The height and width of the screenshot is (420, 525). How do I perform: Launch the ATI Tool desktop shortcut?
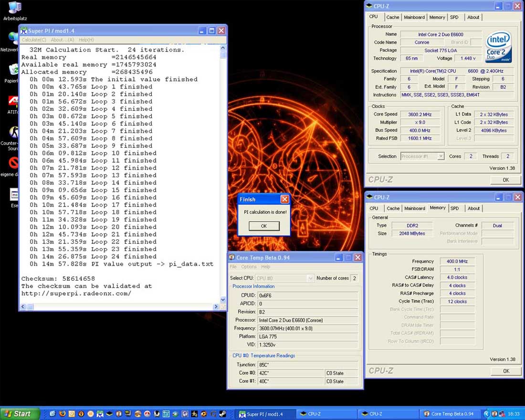pyautogui.click(x=13, y=102)
